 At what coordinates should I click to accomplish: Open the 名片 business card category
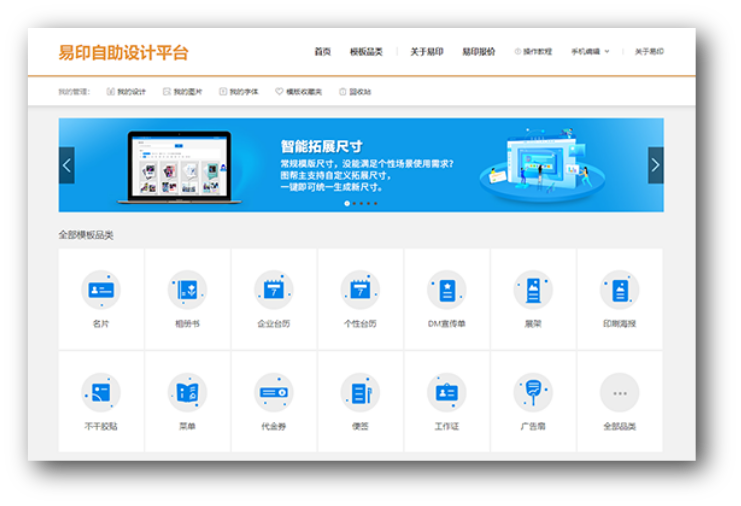pos(101,290)
